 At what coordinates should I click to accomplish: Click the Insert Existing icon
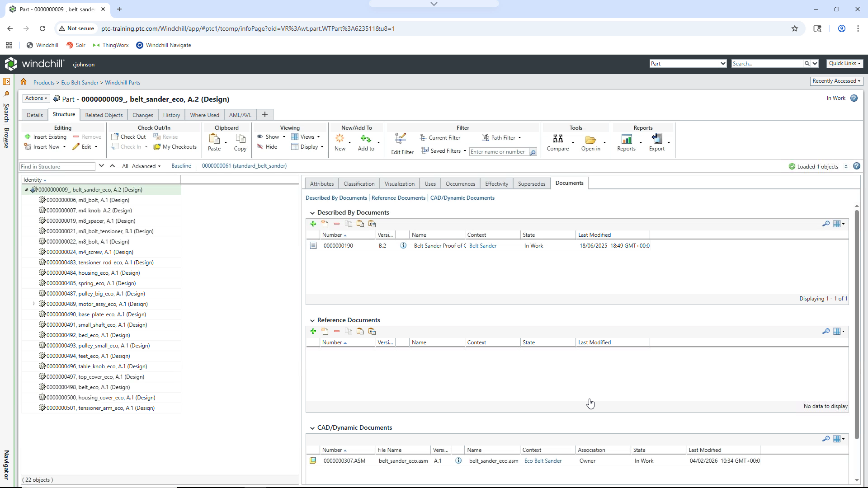pos(28,137)
